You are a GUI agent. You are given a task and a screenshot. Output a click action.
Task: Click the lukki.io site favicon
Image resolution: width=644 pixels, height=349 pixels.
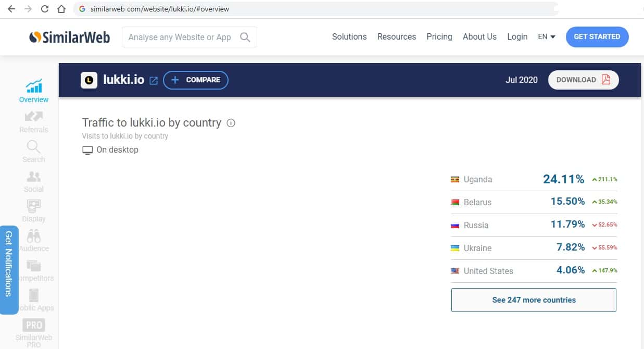click(x=89, y=80)
